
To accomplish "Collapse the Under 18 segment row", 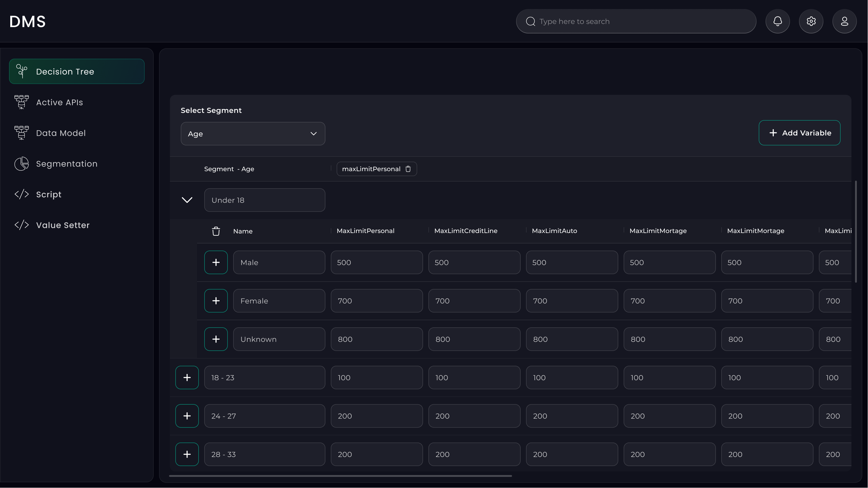I will tap(186, 200).
